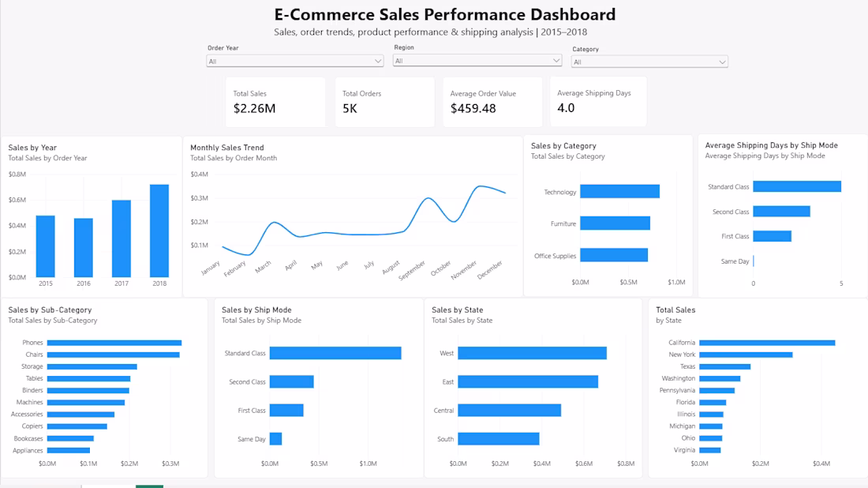The image size is (868, 488).
Task: Select the $2.26M Total Sales card value
Action: (254, 108)
